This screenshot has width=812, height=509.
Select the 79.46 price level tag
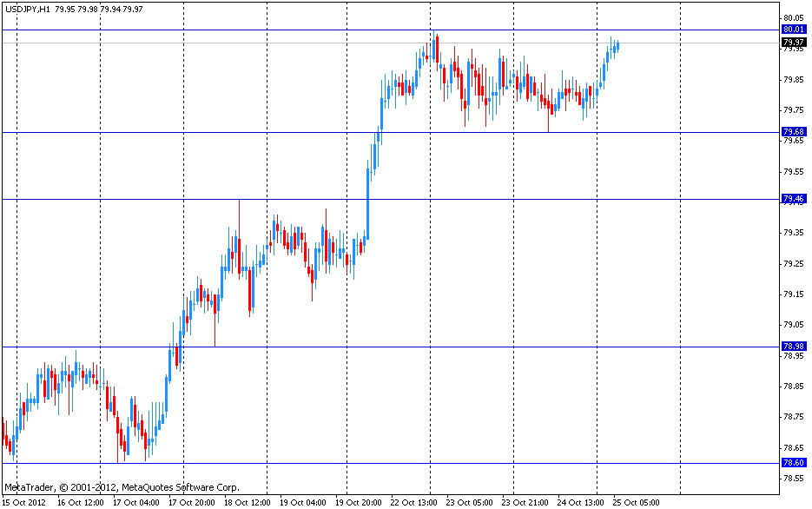793,199
